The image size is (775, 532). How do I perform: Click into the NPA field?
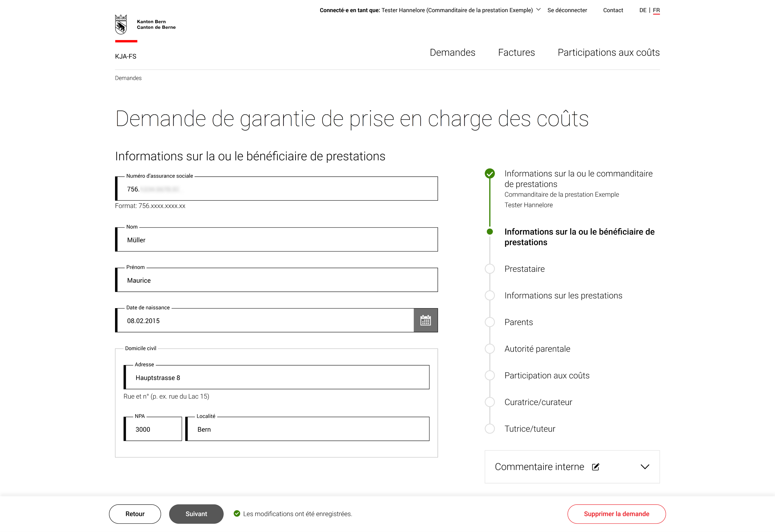(153, 429)
